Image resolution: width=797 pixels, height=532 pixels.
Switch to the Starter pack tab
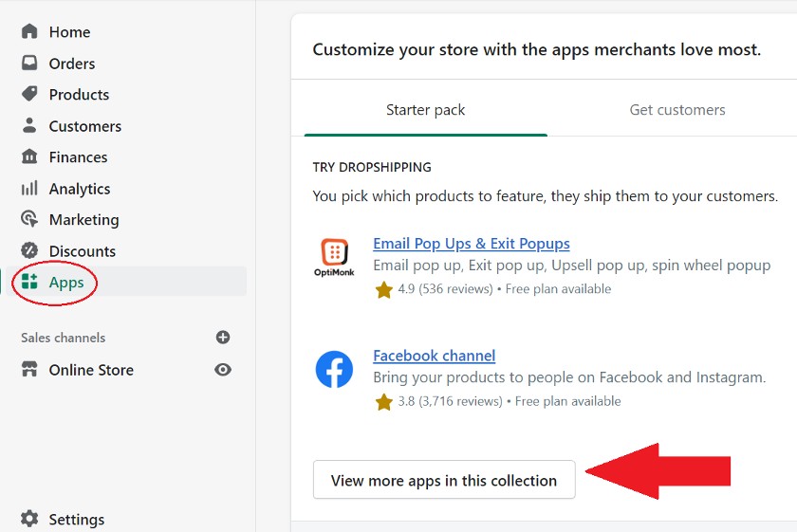tap(425, 110)
